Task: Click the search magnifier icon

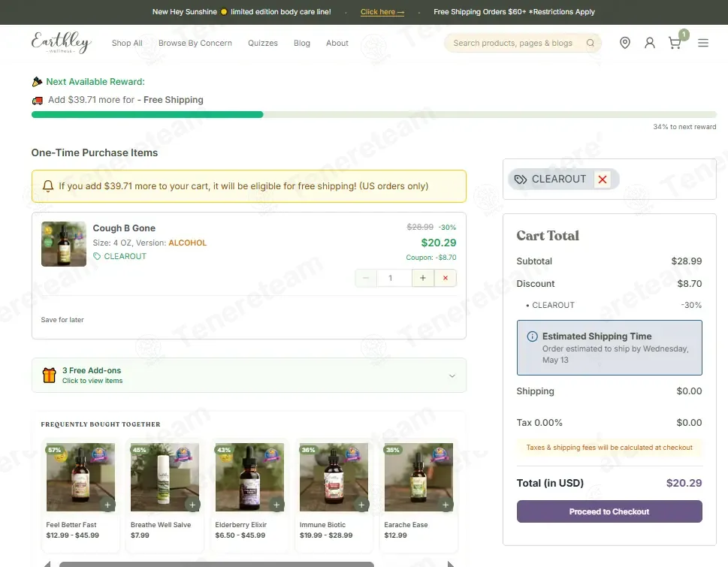Action: [x=590, y=43]
